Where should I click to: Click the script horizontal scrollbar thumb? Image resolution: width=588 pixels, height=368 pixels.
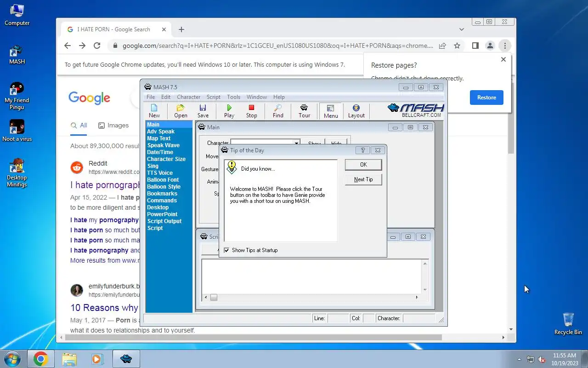[214, 298]
